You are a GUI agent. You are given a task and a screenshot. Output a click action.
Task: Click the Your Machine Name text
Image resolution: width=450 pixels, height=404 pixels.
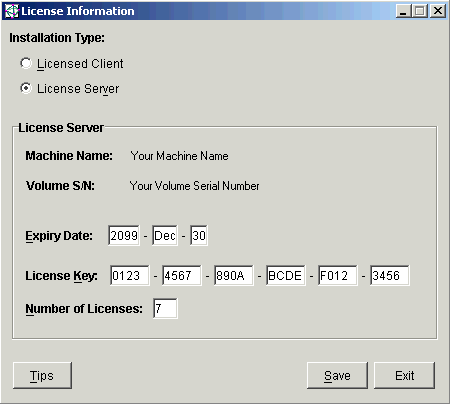(179, 156)
